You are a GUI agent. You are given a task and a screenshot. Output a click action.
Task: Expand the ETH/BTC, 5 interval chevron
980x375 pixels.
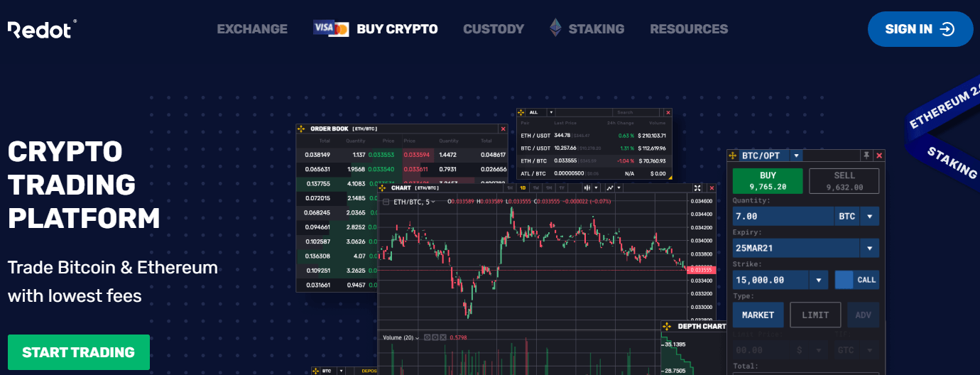(x=433, y=202)
